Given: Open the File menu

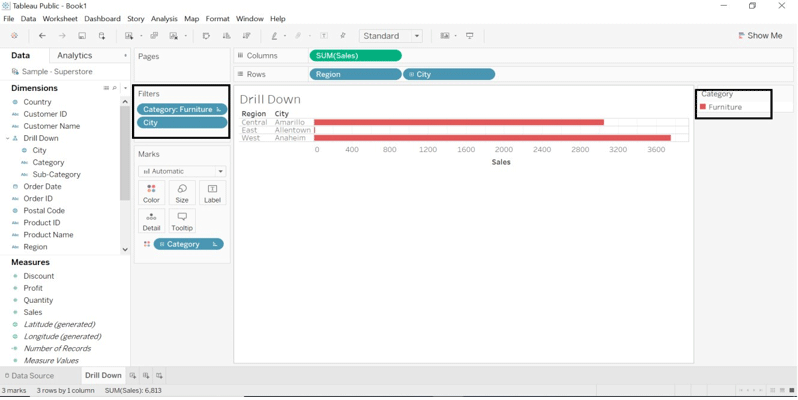Looking at the screenshot, I should coord(9,19).
